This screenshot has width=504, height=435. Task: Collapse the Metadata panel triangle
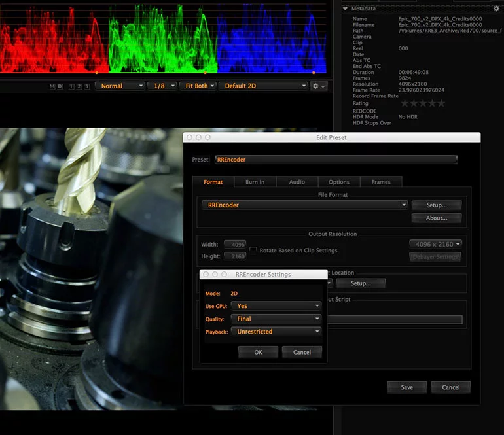click(345, 9)
